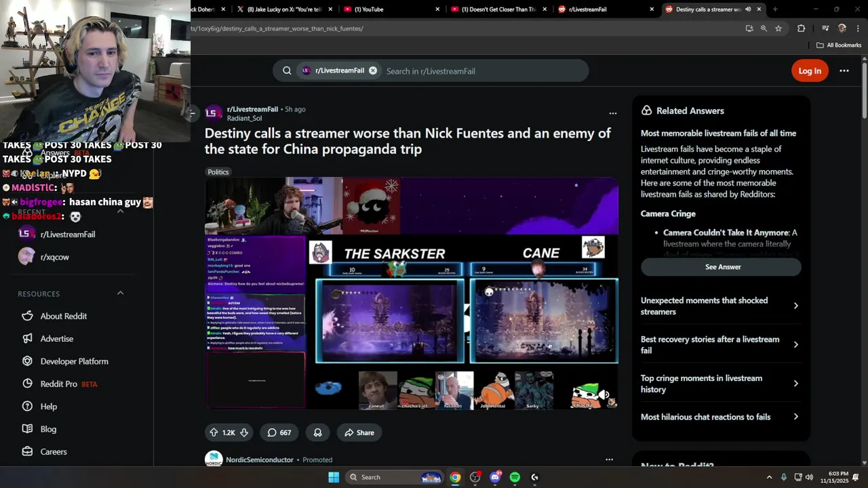Open Chrome from the taskbar
Screen dimensions: 868x488
(x=455, y=477)
